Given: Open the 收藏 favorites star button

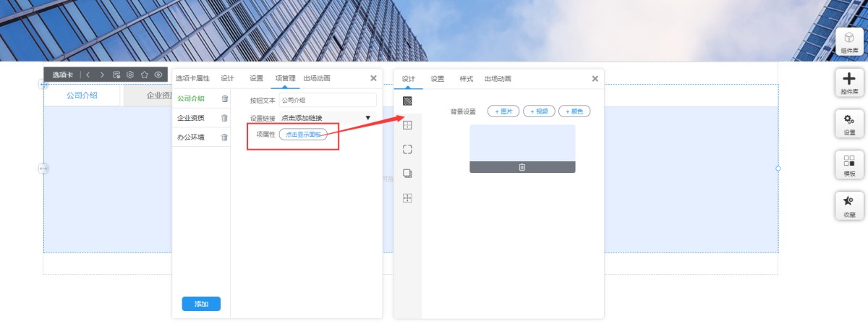Looking at the screenshot, I should [849, 206].
